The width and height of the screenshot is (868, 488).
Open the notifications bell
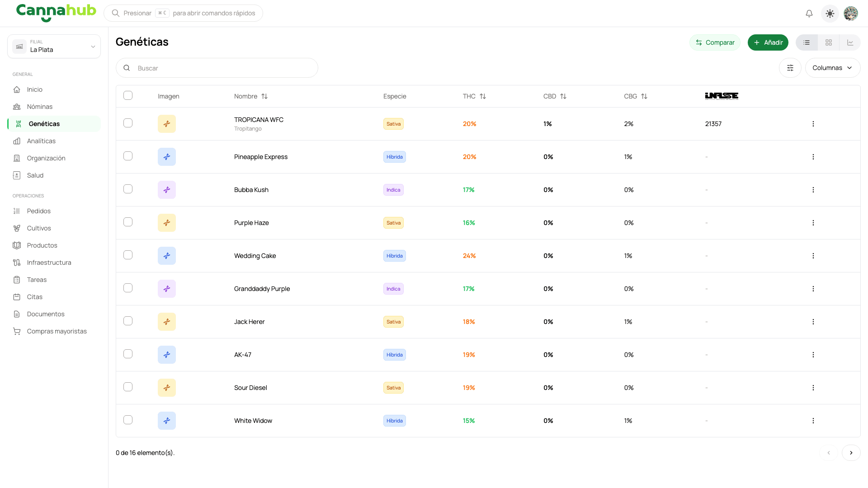pyautogui.click(x=809, y=14)
